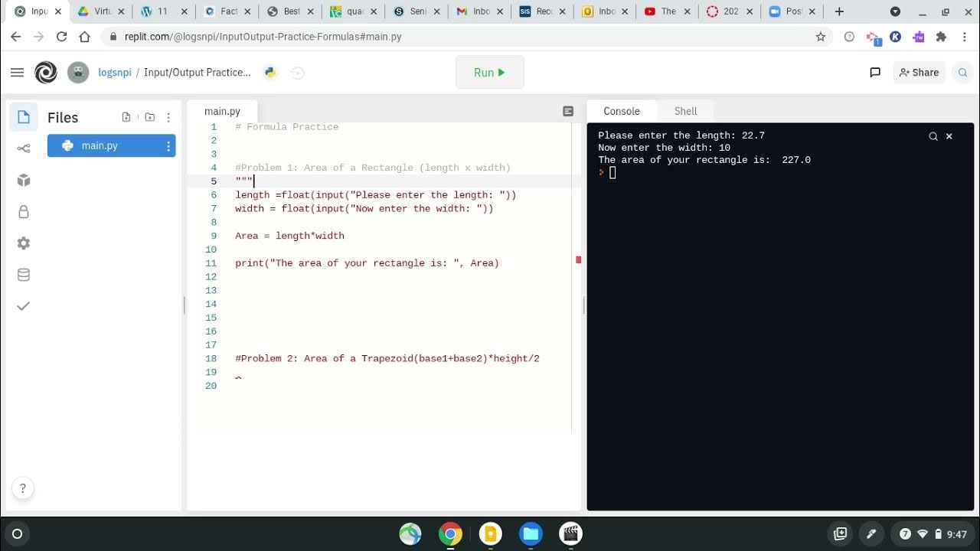Open the logsnpi profile link
The height and width of the screenshot is (551, 980).
[115, 73]
